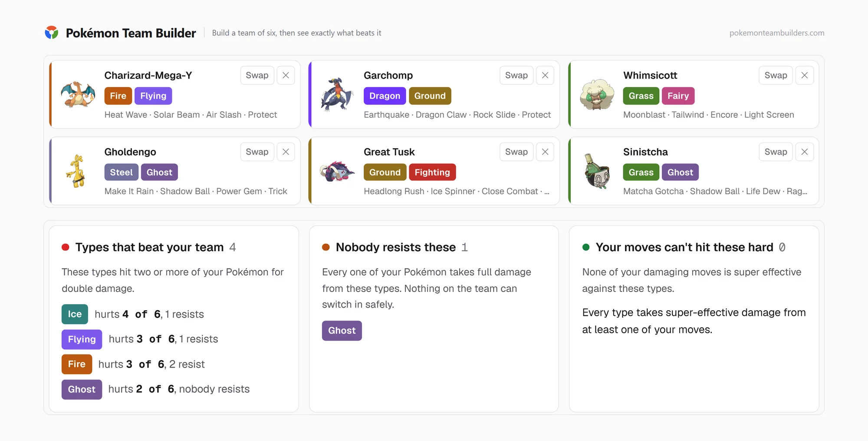
Task: Swap out Charizard-Mega-Y
Action: pos(257,75)
